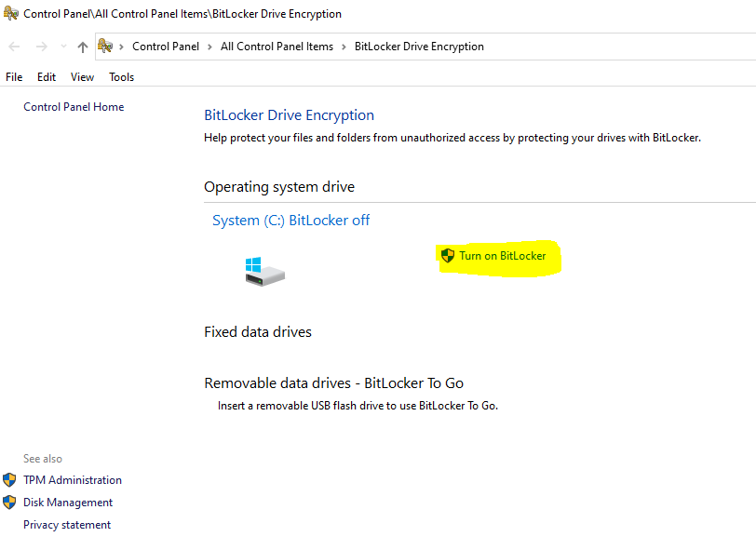Expand the chevron before Control Panel breadcrumb
Screen dimensions: 756x550
click(121, 47)
